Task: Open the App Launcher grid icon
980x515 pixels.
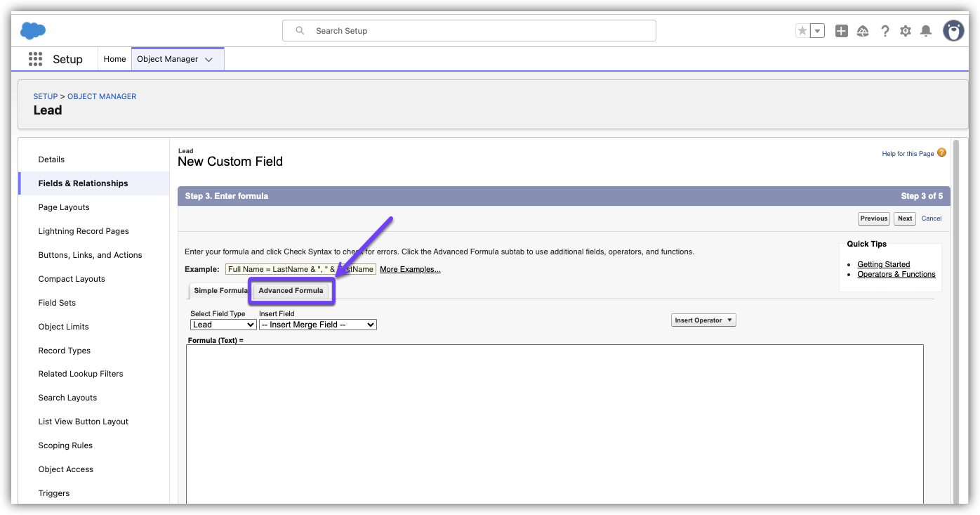Action: (x=35, y=59)
